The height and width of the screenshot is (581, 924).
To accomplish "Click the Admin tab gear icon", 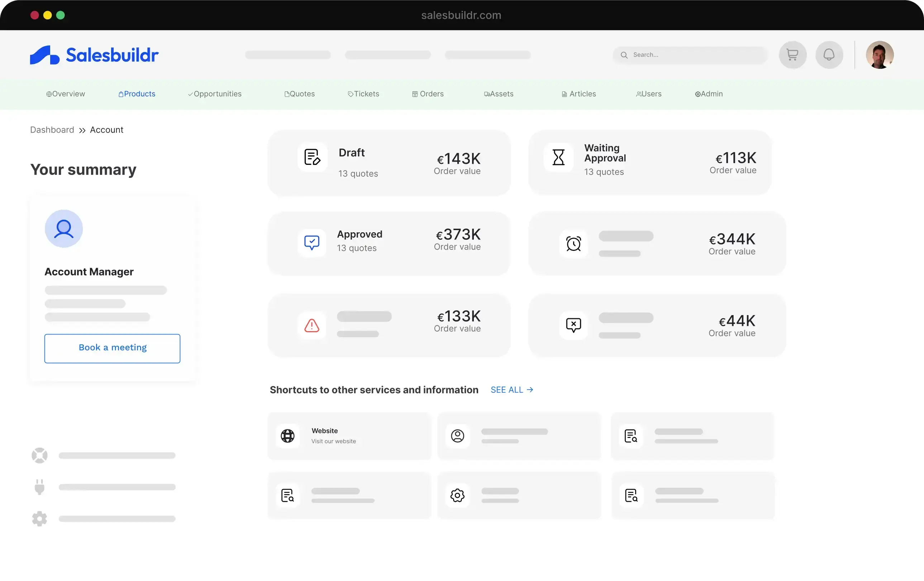I will (697, 94).
